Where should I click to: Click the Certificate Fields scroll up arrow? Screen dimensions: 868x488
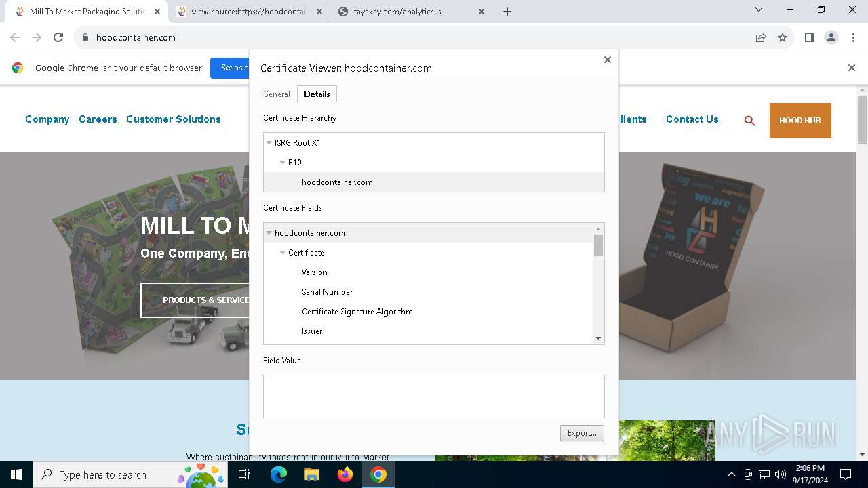(598, 229)
